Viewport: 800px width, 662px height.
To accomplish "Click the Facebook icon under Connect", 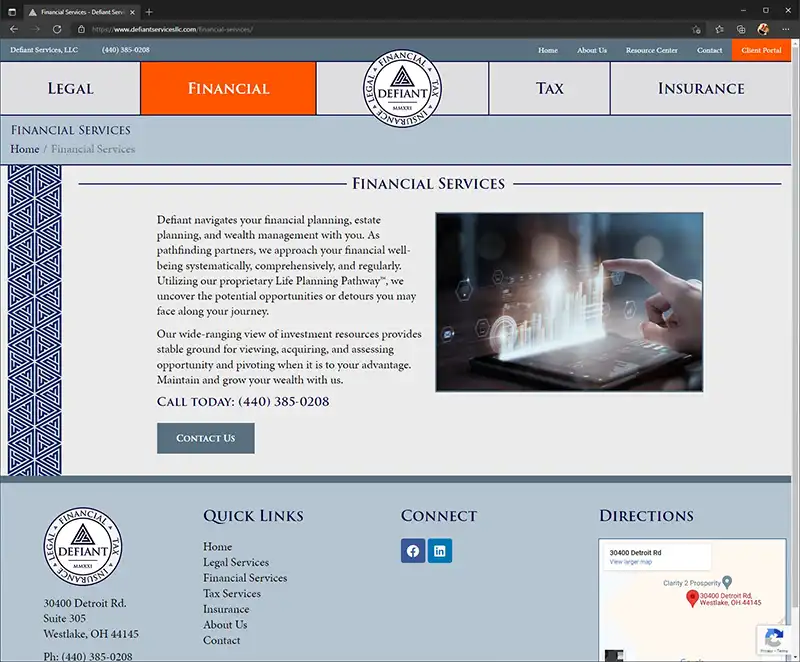I will 413,551.
